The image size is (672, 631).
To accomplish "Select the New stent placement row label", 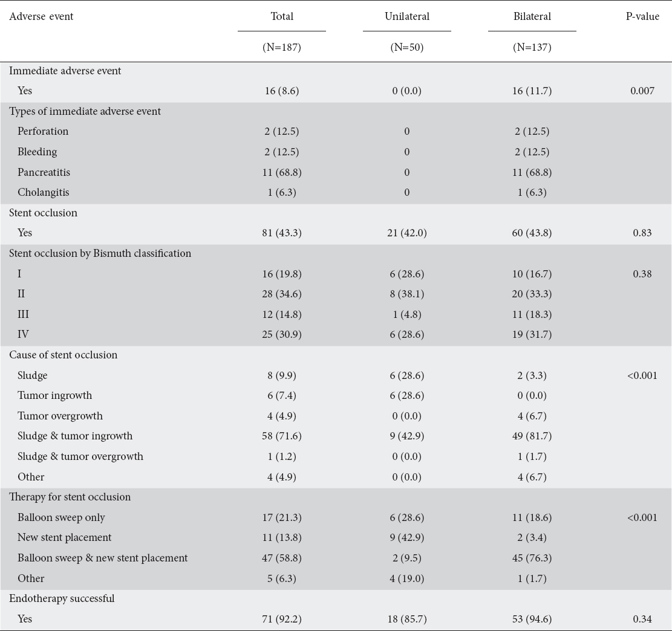I will (x=64, y=537).
